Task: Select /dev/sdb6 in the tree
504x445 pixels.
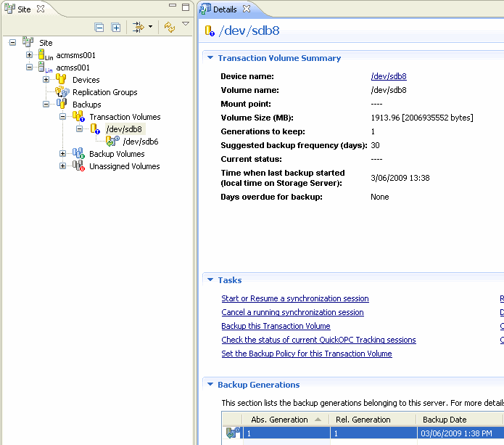Action: tap(141, 142)
